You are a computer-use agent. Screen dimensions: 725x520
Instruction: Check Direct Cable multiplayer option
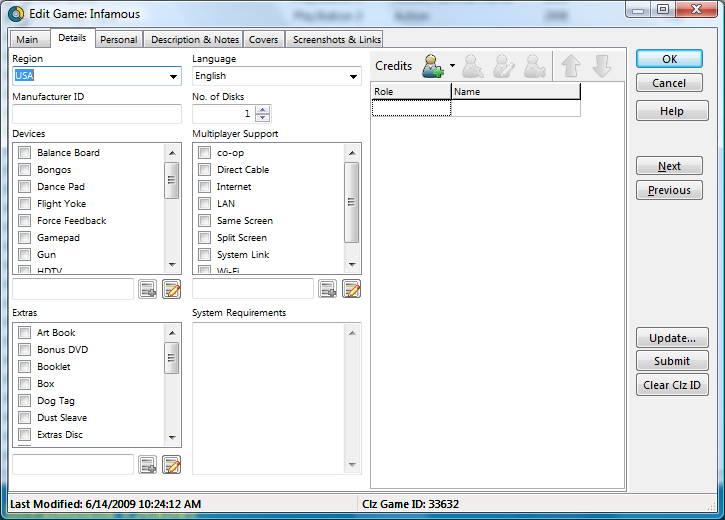[x=204, y=170]
